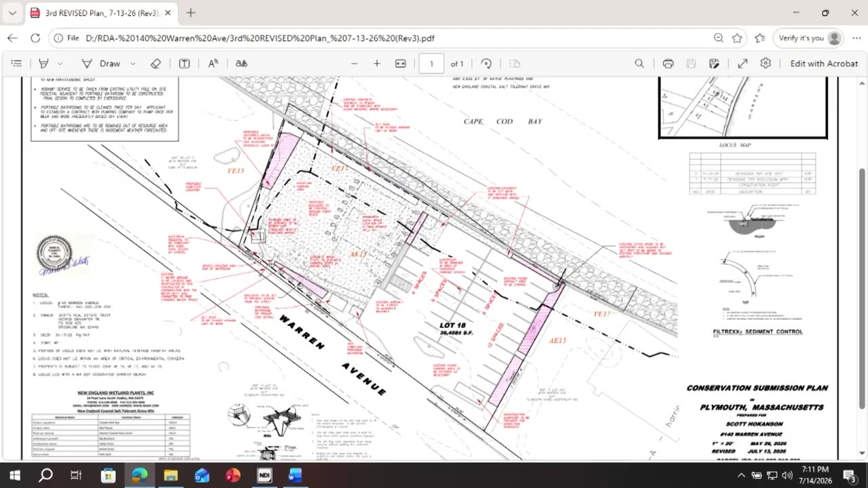The height and width of the screenshot is (488, 868).
Task: Search within the PDF
Action: pyautogui.click(x=639, y=64)
